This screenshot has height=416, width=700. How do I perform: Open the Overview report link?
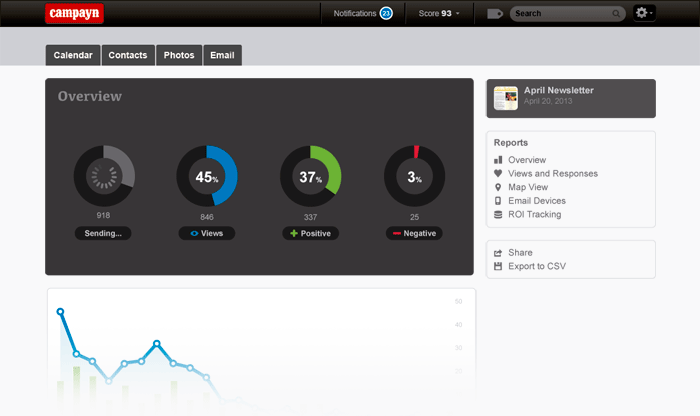pos(527,160)
